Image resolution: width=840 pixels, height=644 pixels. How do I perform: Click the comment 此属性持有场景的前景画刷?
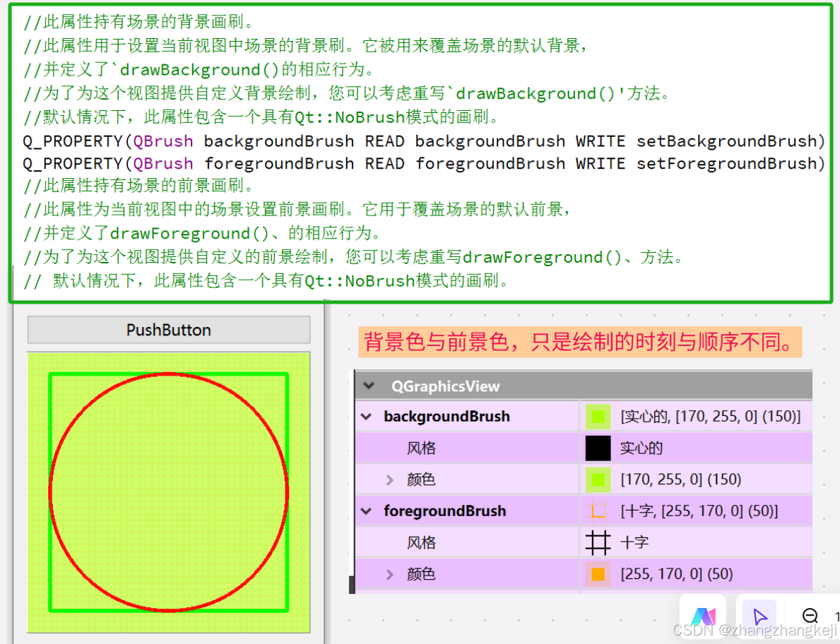click(139, 186)
